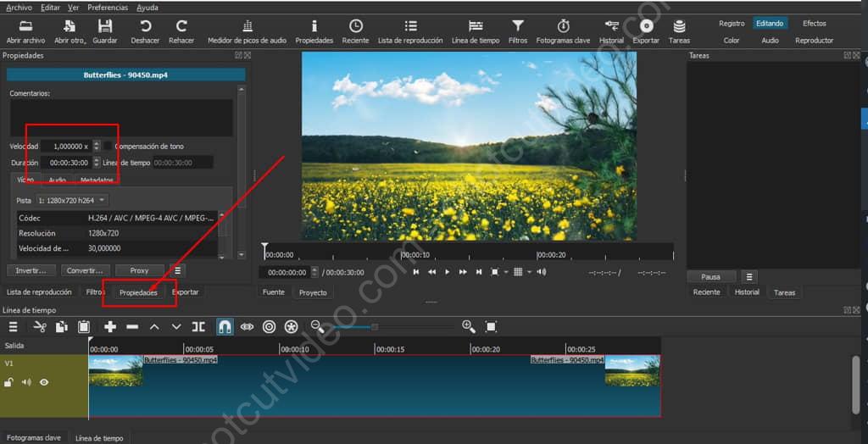Hide track V1 with eye icon
868x444 pixels.
tap(44, 382)
